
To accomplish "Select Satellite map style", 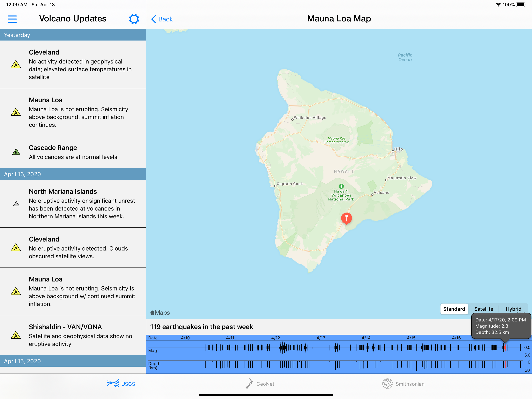I will point(484,309).
